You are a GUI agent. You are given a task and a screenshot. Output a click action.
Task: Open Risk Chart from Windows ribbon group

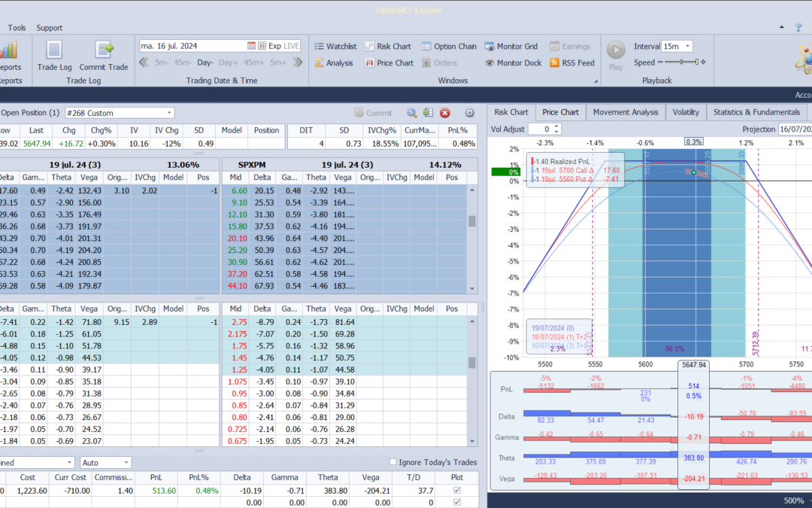click(388, 46)
